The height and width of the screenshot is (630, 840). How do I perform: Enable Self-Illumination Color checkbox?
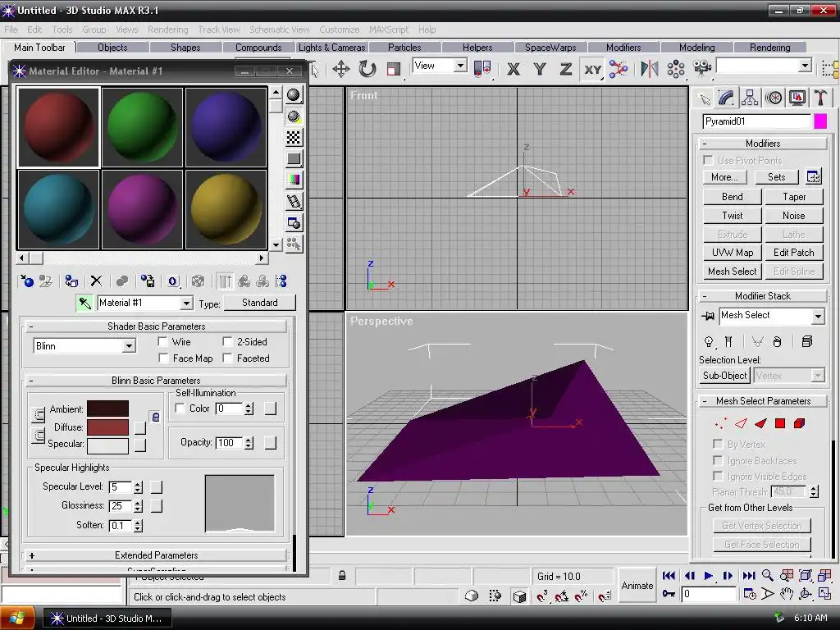point(180,409)
